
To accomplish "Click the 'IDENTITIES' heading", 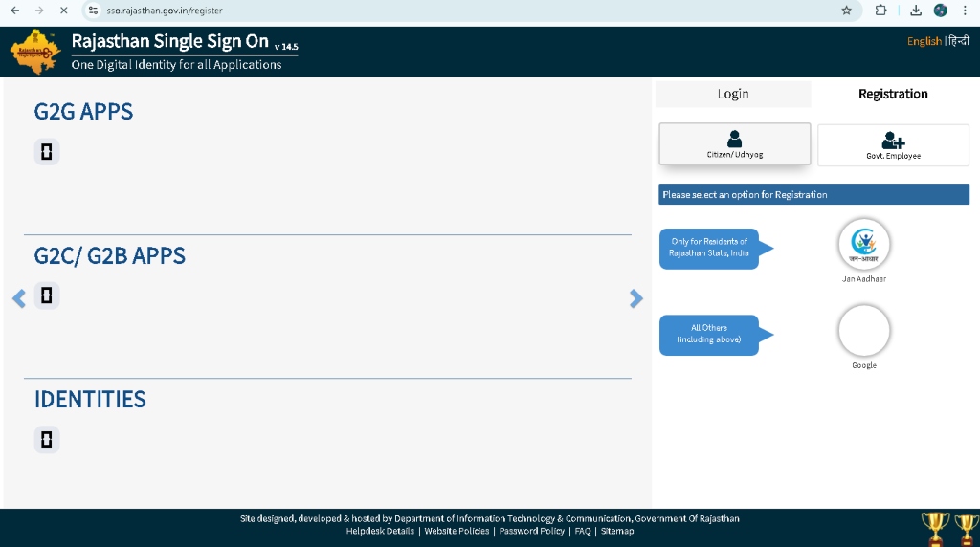I will pos(90,400).
